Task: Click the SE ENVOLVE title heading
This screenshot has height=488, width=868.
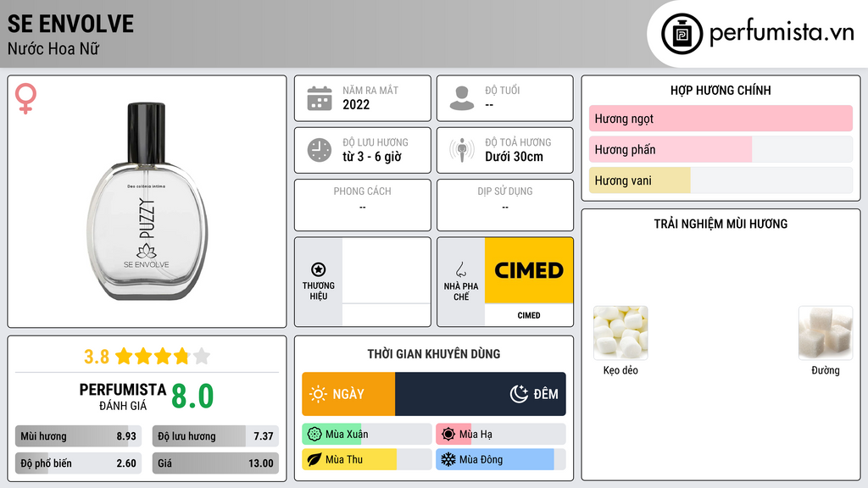Action: (x=70, y=24)
